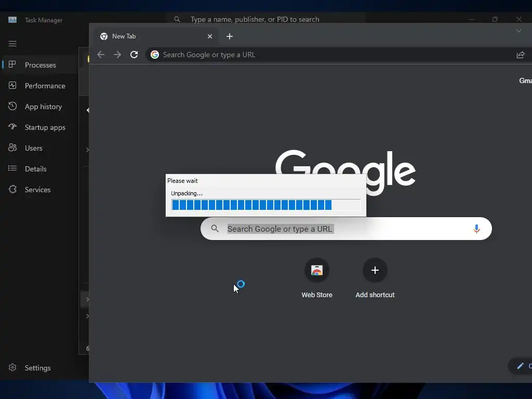Click the App history clock icon
This screenshot has width=532, height=399.
pyautogui.click(x=12, y=106)
